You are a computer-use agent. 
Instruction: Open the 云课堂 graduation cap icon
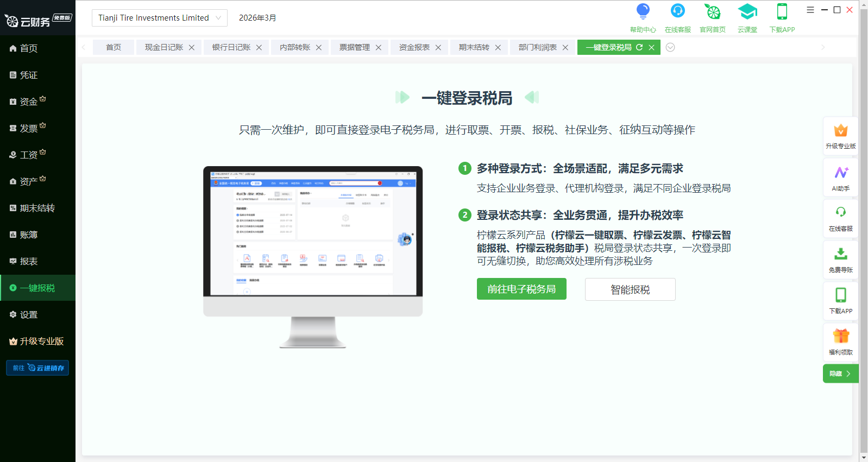coord(747,12)
